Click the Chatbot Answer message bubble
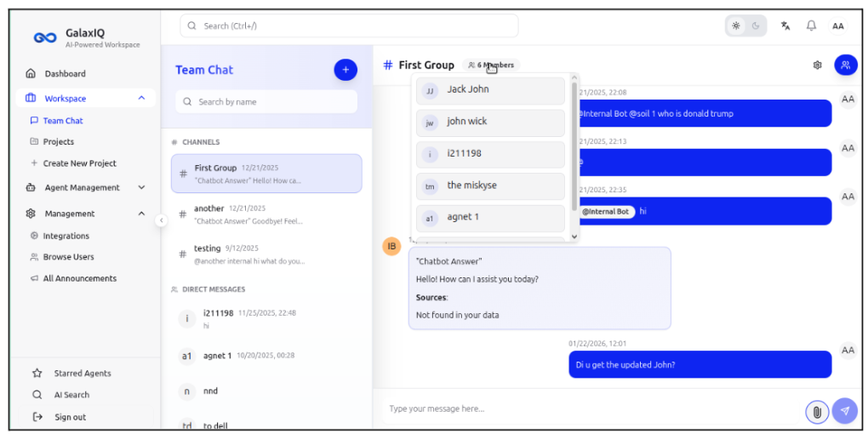Viewport: 868px width, 434px height. [540, 288]
